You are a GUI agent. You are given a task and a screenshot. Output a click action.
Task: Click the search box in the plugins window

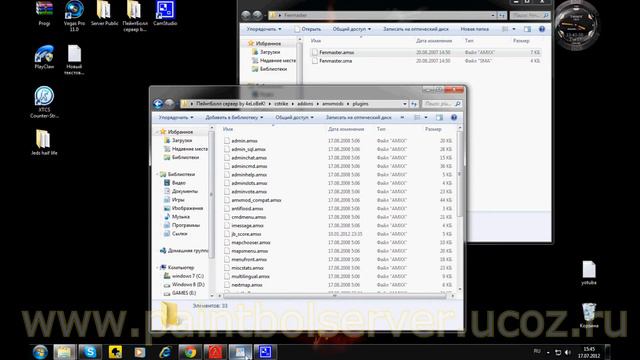pos(442,104)
